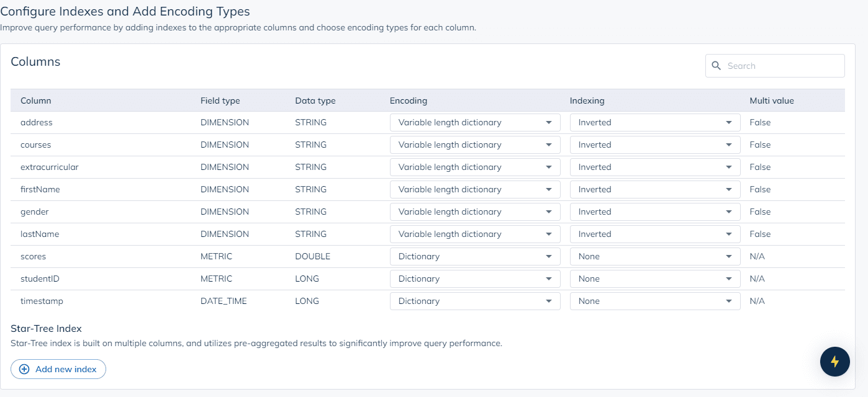Open the Encoding dropdown for the gender column
This screenshot has height=397, width=868.
point(474,212)
